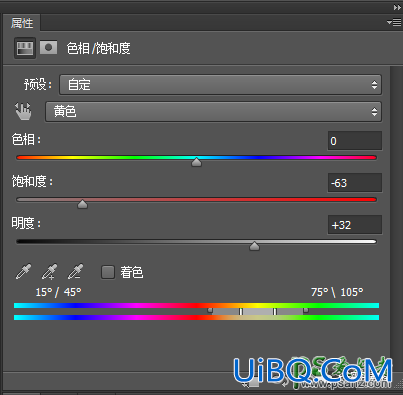Viewport: 403px width, 395px height.
Task: Click the 明度 label
Action: [26, 223]
